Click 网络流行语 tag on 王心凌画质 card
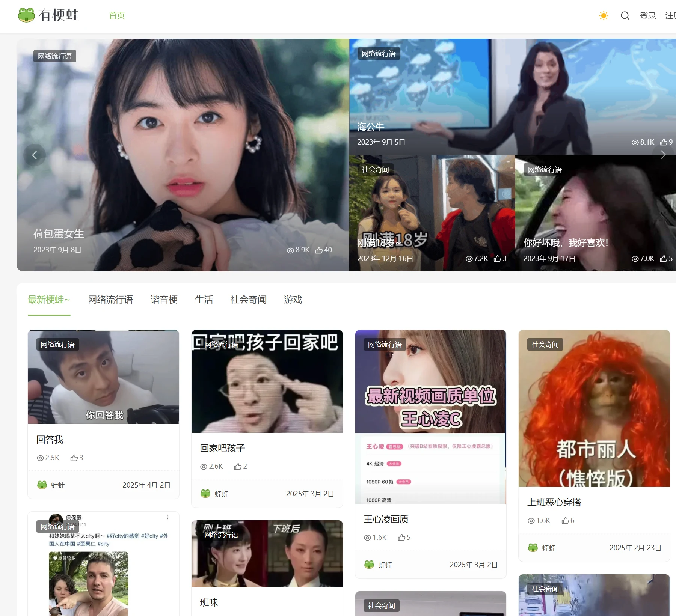 coord(385,345)
